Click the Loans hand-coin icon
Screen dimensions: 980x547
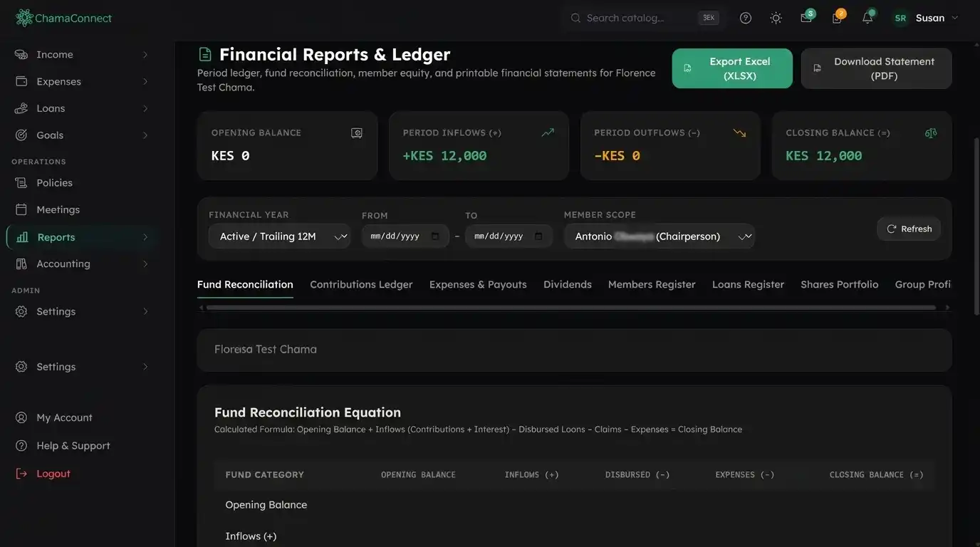[21, 108]
